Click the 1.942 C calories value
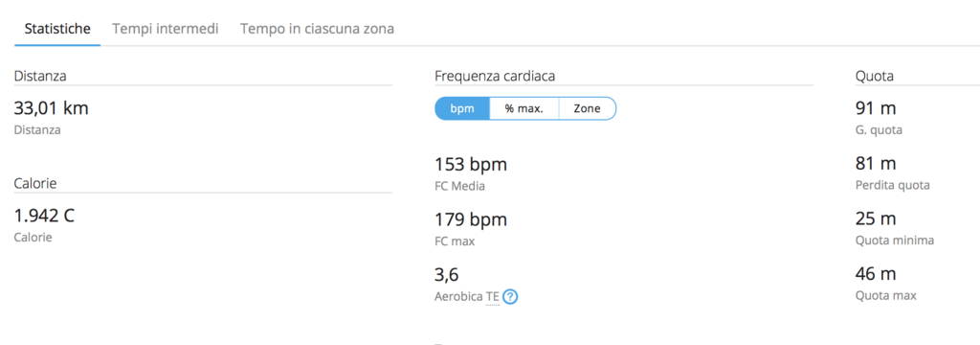The height and width of the screenshot is (345, 980). (x=44, y=216)
